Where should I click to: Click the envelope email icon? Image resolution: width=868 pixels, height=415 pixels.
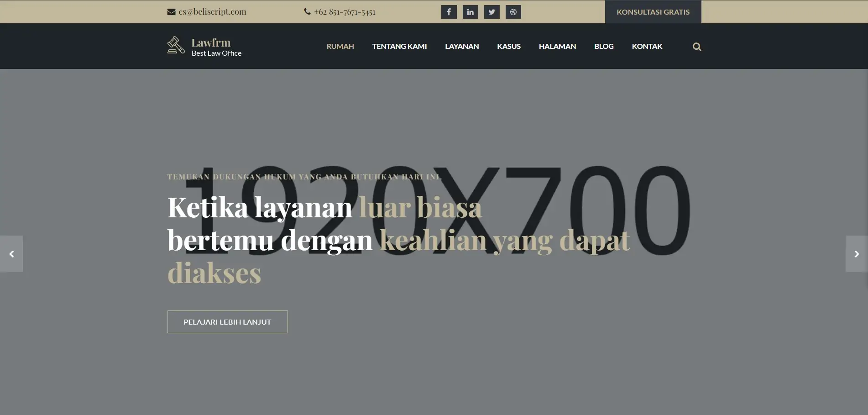(171, 12)
